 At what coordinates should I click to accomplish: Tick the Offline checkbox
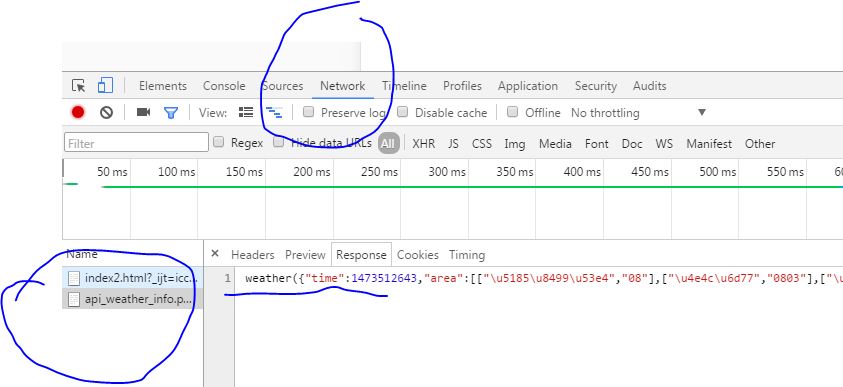pyautogui.click(x=513, y=112)
